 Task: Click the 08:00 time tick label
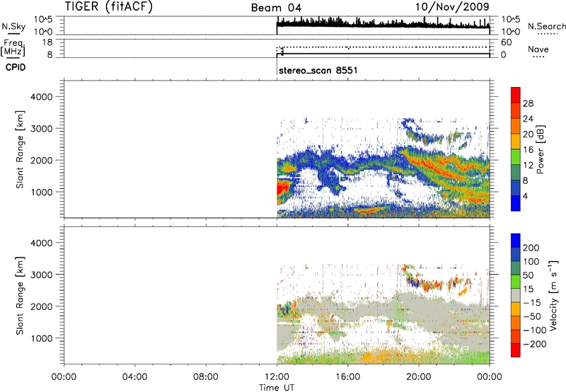tap(206, 377)
